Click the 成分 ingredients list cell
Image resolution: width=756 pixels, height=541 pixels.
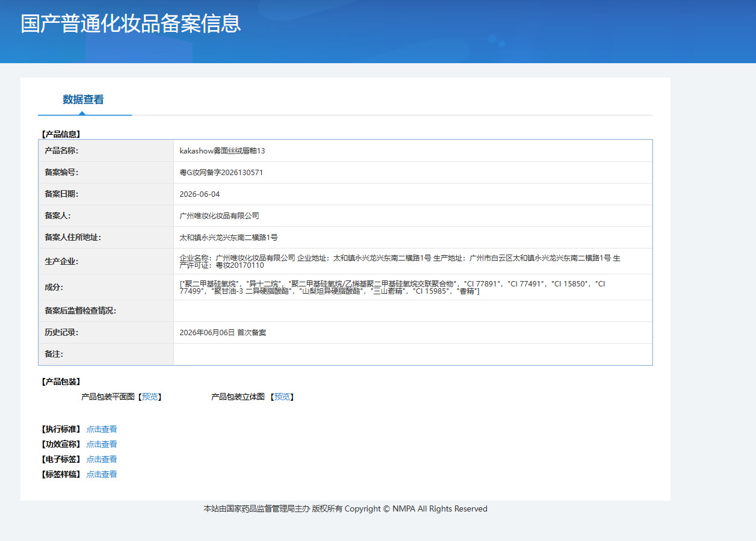(x=413, y=287)
